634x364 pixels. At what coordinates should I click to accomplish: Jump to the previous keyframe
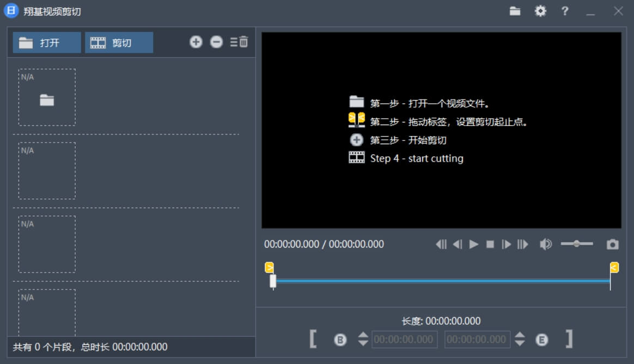[x=441, y=244]
